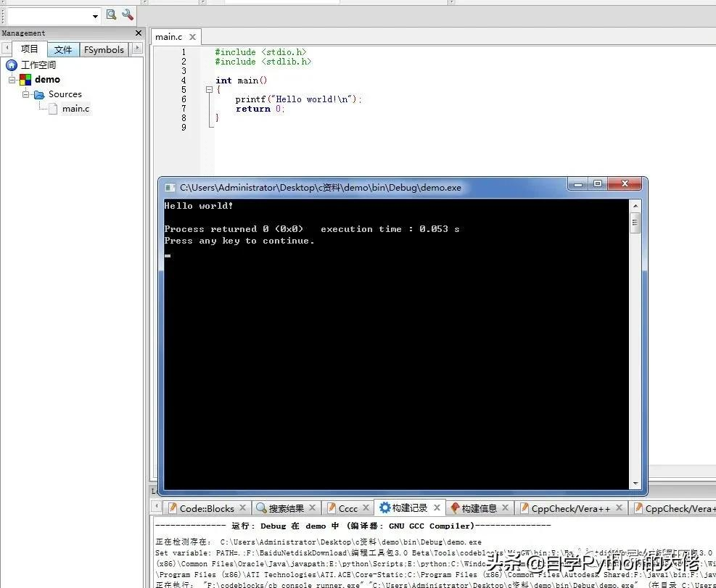Select the demo project in tree
The width and height of the screenshot is (716, 588).
point(47,80)
